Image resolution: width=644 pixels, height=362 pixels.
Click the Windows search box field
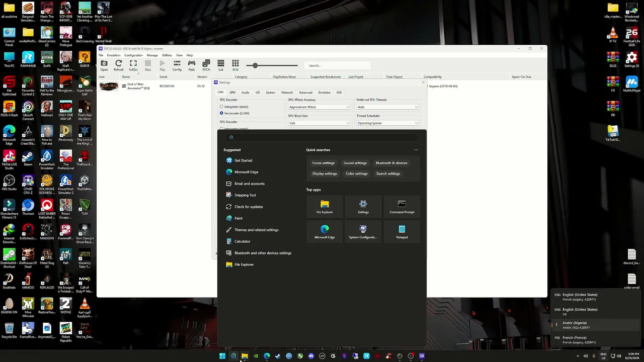[x=322, y=137]
